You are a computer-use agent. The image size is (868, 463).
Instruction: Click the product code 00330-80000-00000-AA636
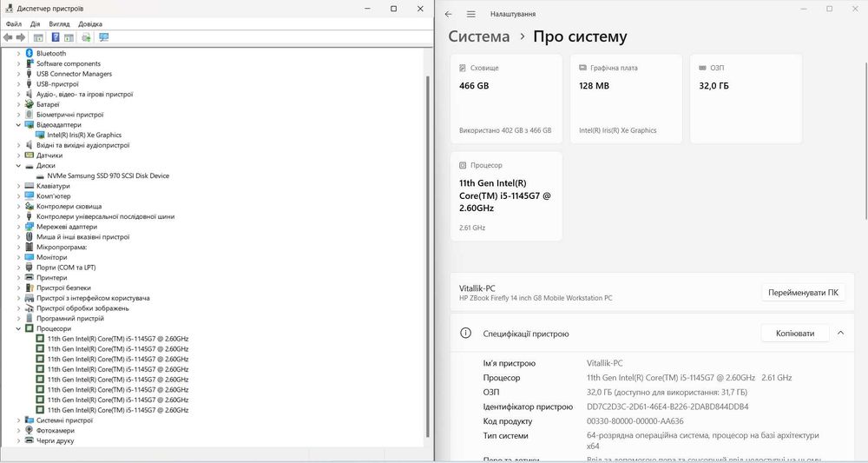click(635, 421)
